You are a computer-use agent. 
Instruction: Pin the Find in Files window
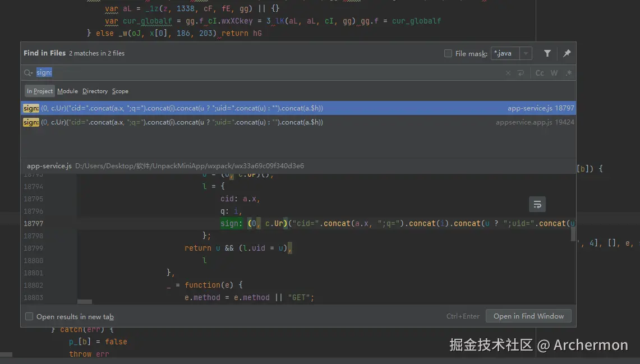click(x=567, y=53)
